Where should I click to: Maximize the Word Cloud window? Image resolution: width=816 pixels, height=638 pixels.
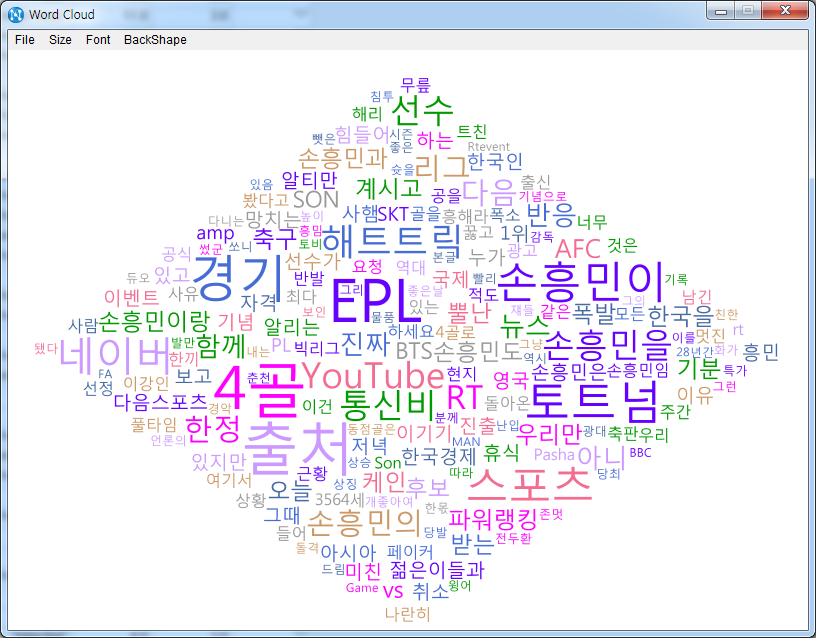click(x=748, y=11)
